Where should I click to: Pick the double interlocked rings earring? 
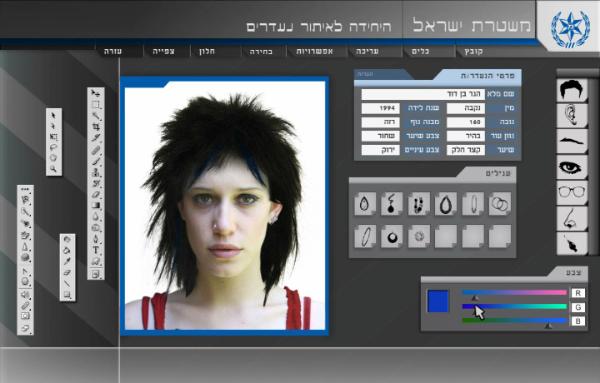coord(500,204)
